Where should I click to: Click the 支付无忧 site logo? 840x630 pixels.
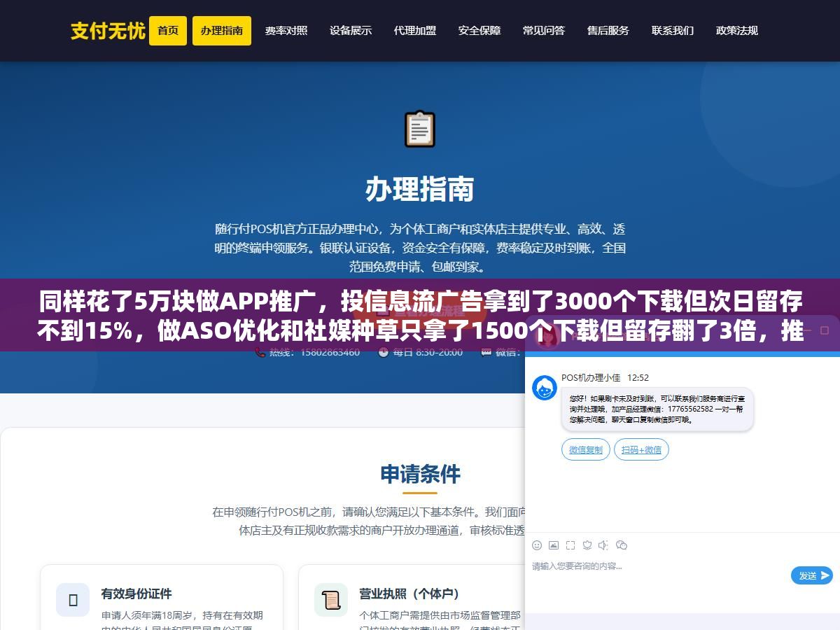coord(108,31)
